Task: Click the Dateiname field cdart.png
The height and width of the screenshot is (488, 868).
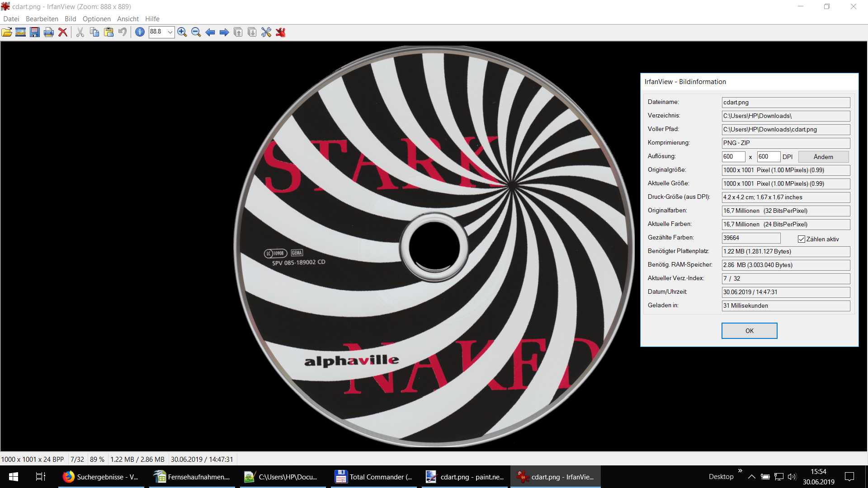Action: point(786,103)
